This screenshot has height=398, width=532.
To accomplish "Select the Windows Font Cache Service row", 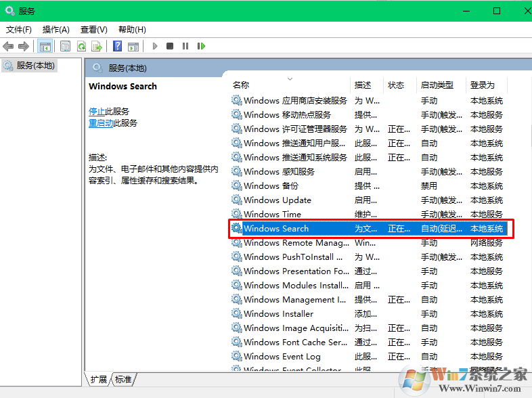I will pos(369,342).
